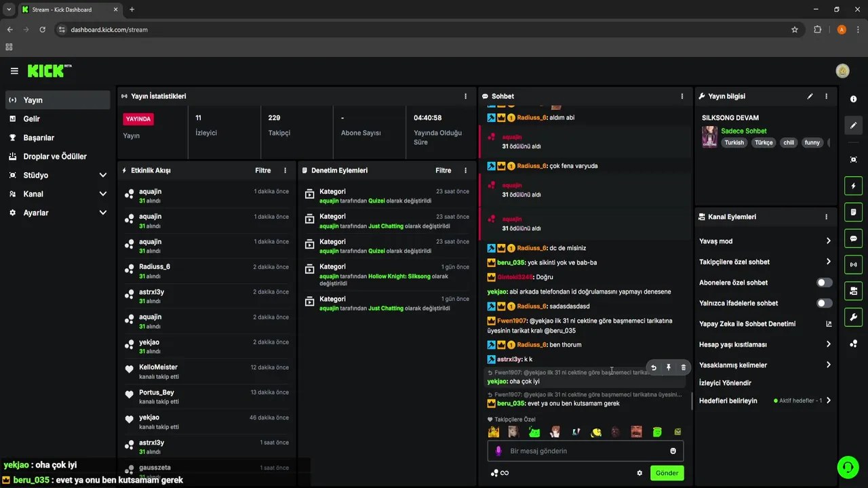868x488 pixels.
Task: Edit stream info with the pencil icon
Action: tap(810, 96)
